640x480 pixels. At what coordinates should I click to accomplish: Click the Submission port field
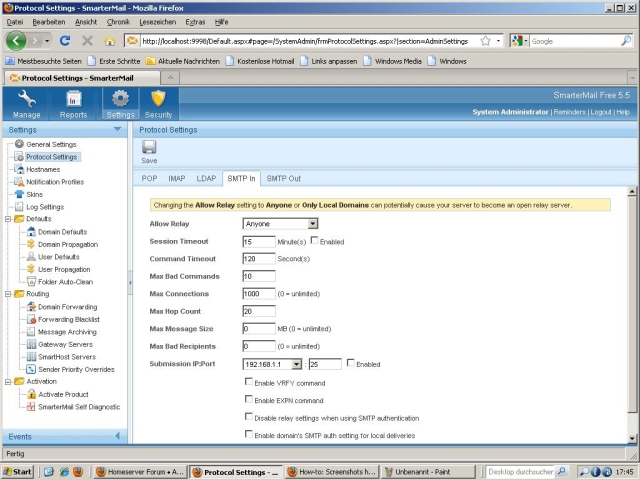[x=325, y=364]
